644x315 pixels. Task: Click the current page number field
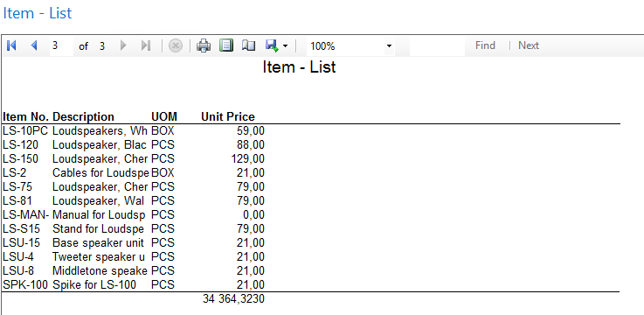62,45
